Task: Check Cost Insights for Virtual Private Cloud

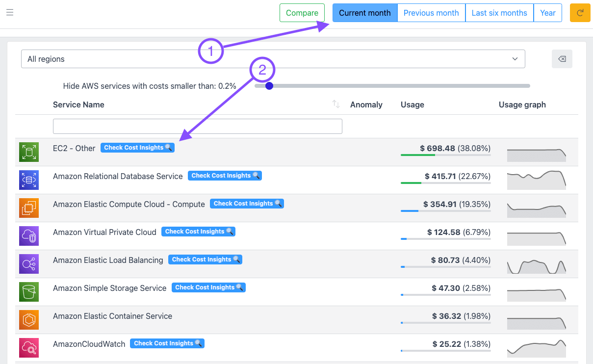Action: click(x=198, y=232)
